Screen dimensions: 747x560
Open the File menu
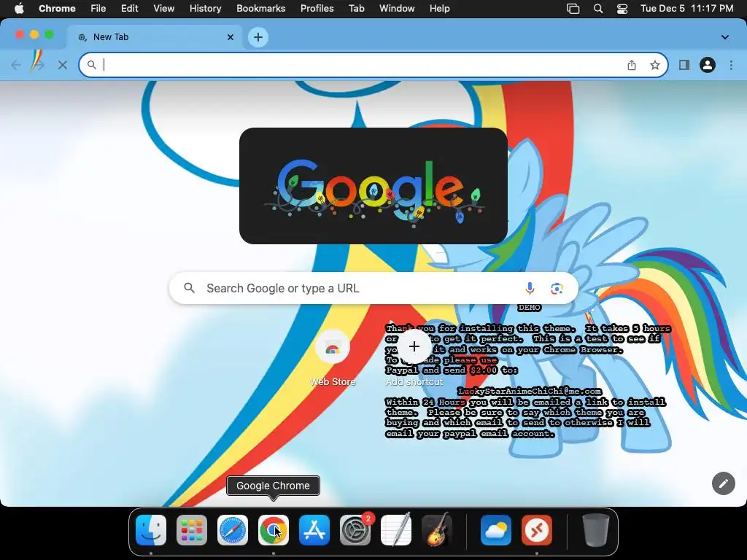98,9
